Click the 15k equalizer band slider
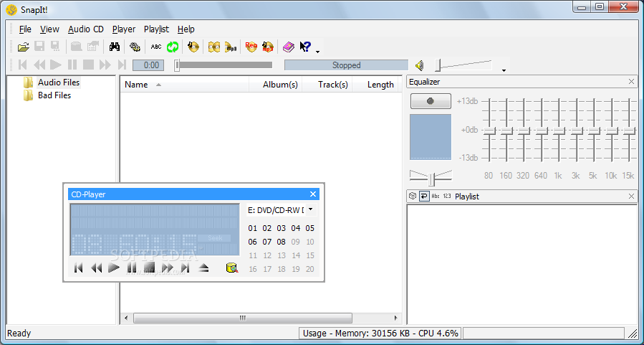This screenshot has height=345, width=644. click(629, 131)
